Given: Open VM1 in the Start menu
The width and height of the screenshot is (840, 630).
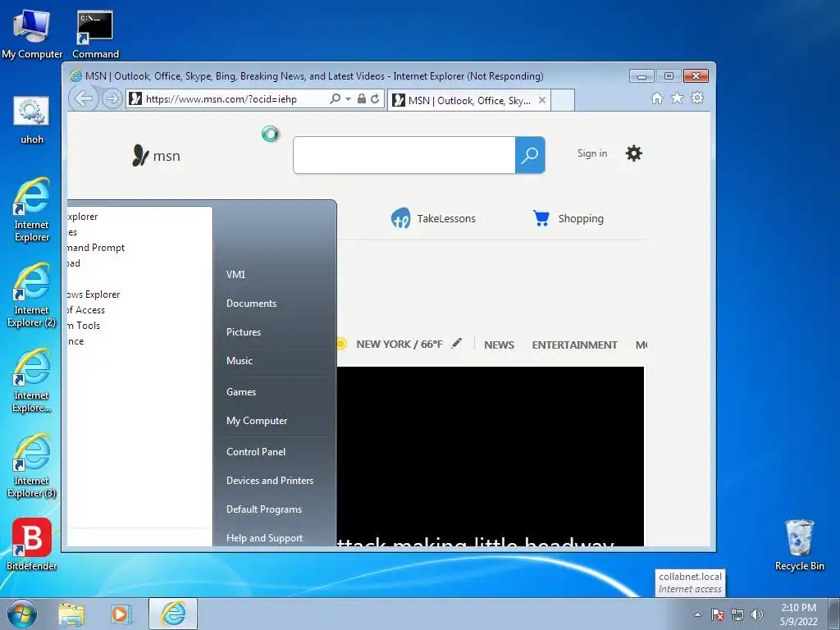Looking at the screenshot, I should pos(235,274).
